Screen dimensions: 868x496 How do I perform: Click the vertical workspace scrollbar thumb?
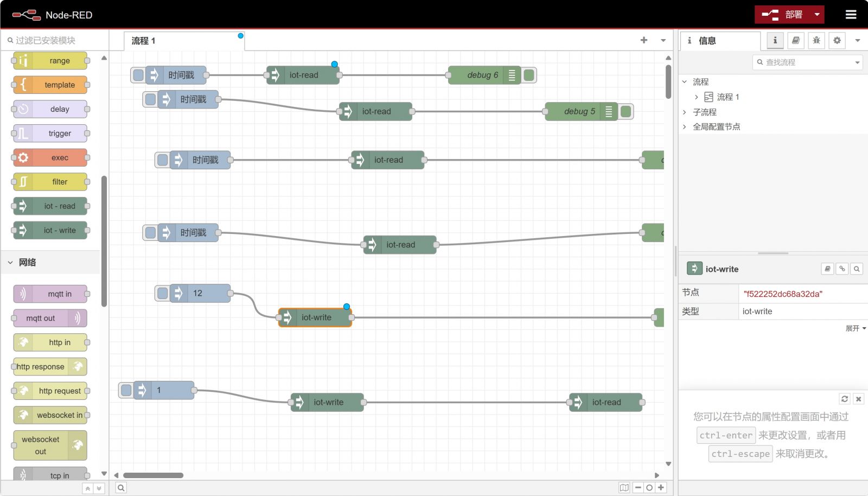point(668,81)
